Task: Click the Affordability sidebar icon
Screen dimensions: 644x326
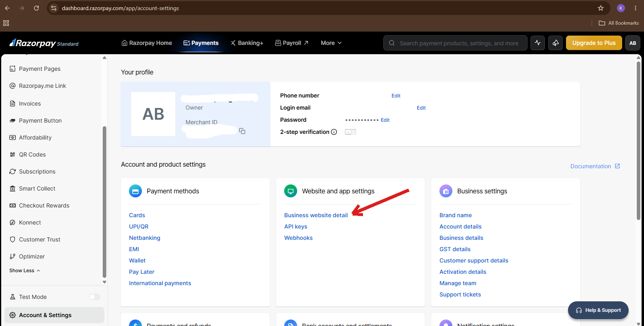Action: point(13,138)
